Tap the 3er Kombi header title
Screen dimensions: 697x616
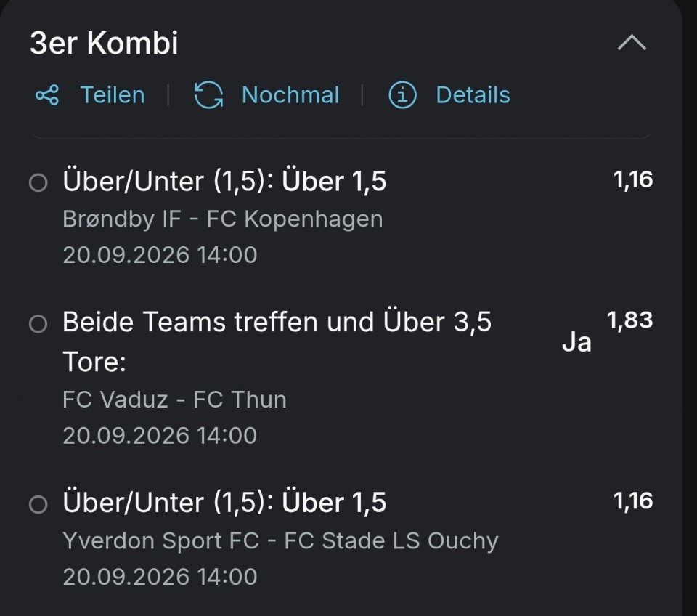point(104,43)
